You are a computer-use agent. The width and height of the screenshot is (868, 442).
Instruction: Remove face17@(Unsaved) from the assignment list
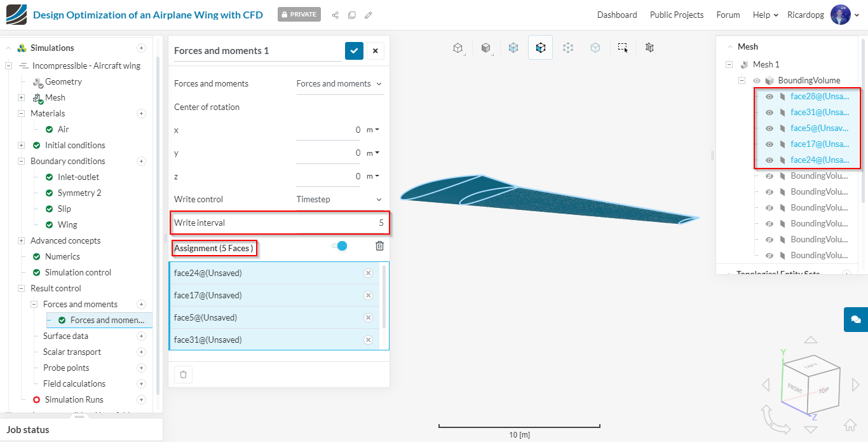click(x=368, y=295)
